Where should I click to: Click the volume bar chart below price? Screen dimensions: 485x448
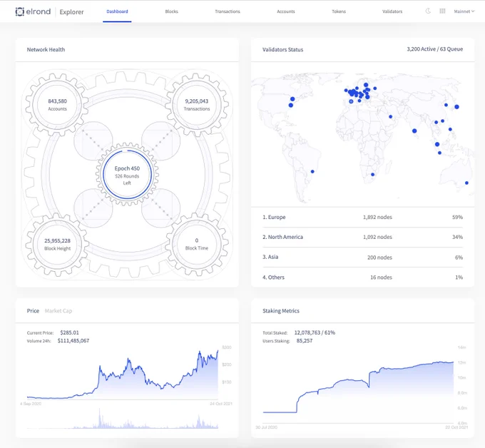[x=123, y=418]
